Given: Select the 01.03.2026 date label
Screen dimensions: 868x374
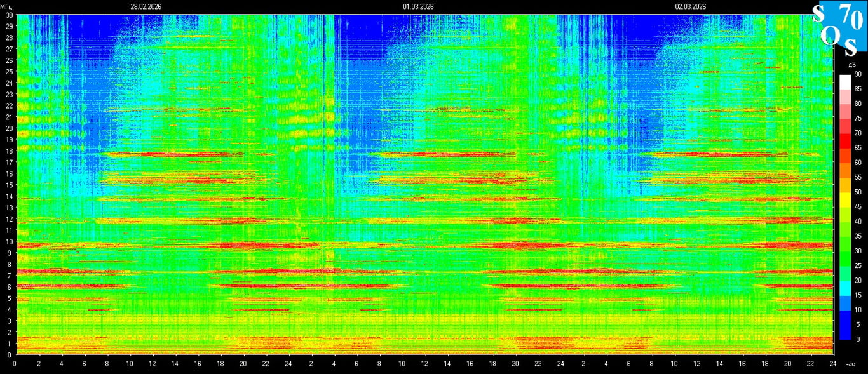Looking at the screenshot, I should pos(418,6).
